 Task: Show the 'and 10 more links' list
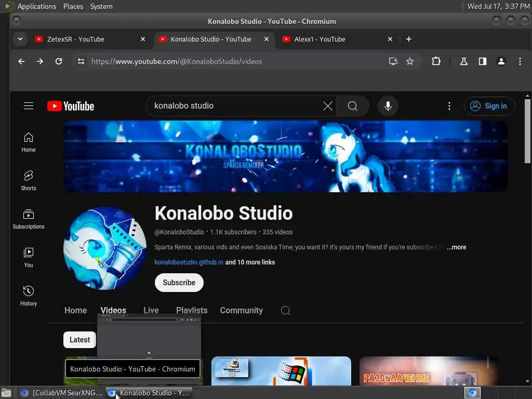pos(250,262)
